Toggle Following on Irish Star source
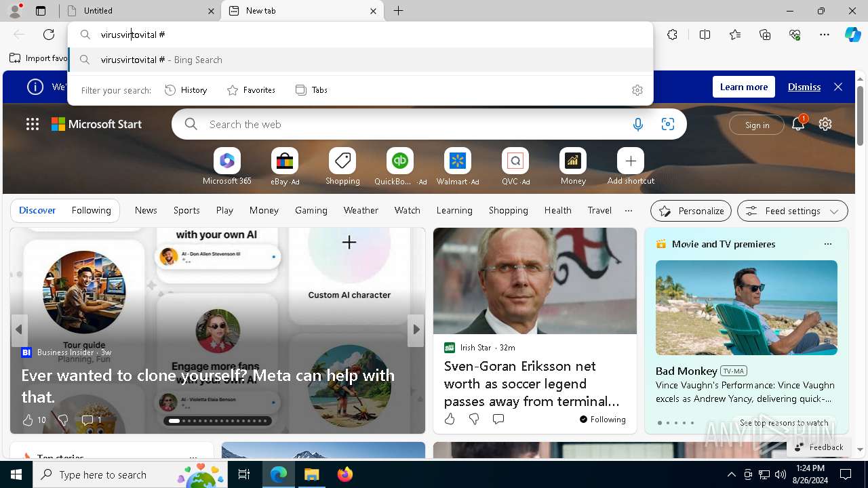The image size is (868, 488). point(603,420)
